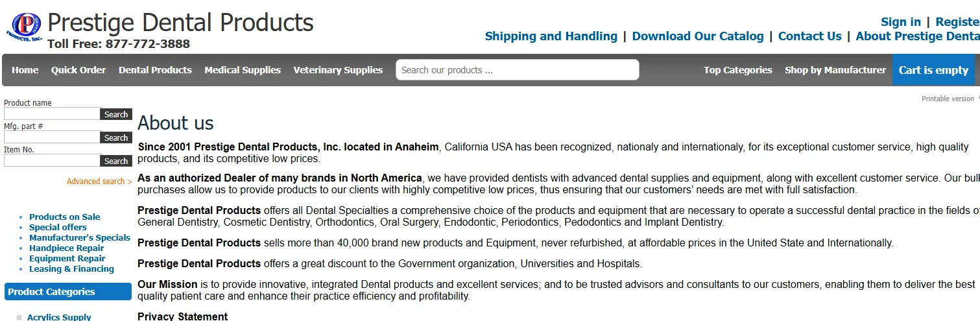The width and height of the screenshot is (980, 321).
Task: Open the Home menu item
Action: tap(25, 70)
